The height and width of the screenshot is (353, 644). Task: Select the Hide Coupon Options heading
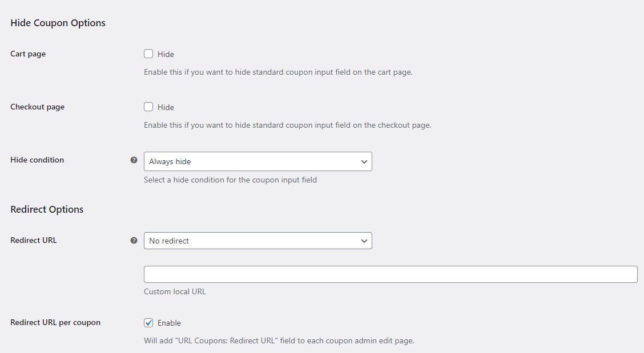pos(57,23)
